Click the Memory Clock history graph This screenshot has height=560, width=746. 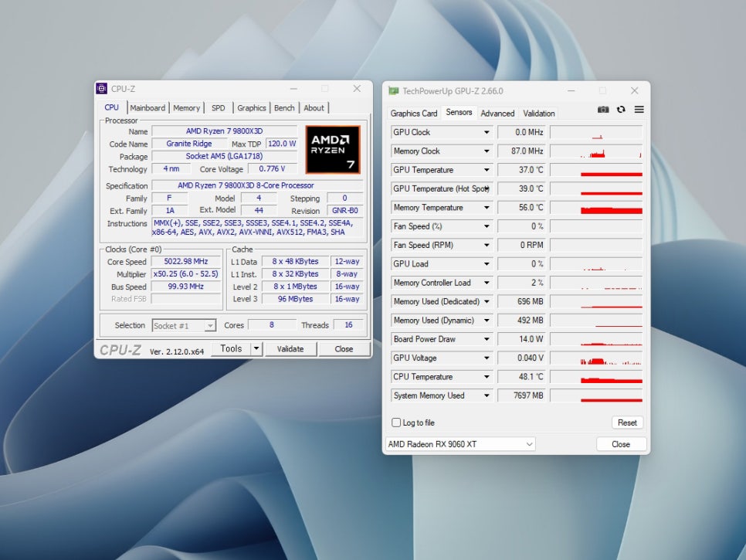click(596, 151)
